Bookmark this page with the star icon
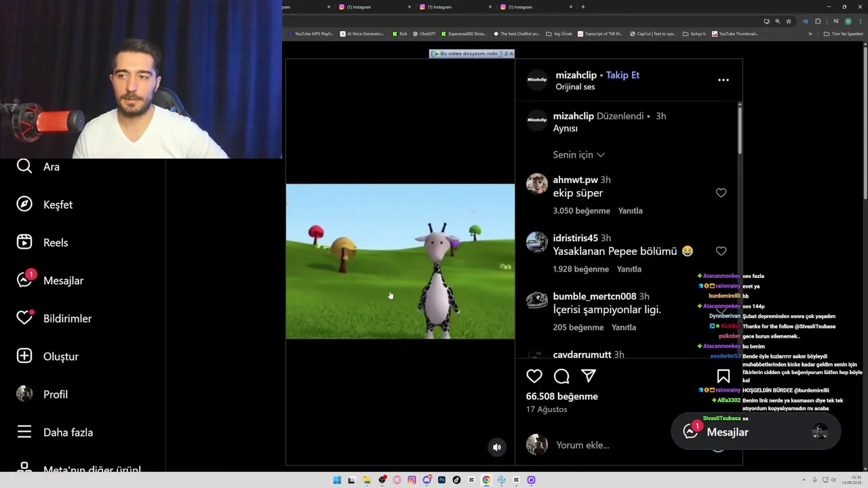 (x=789, y=21)
